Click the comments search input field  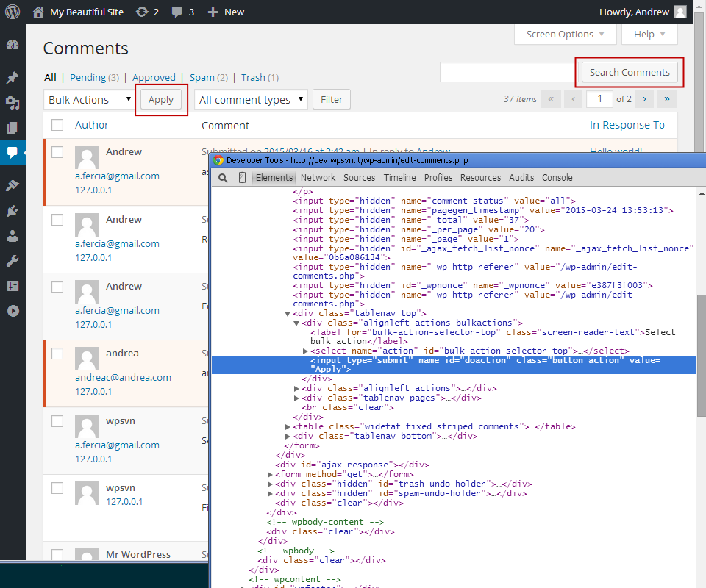[508, 73]
